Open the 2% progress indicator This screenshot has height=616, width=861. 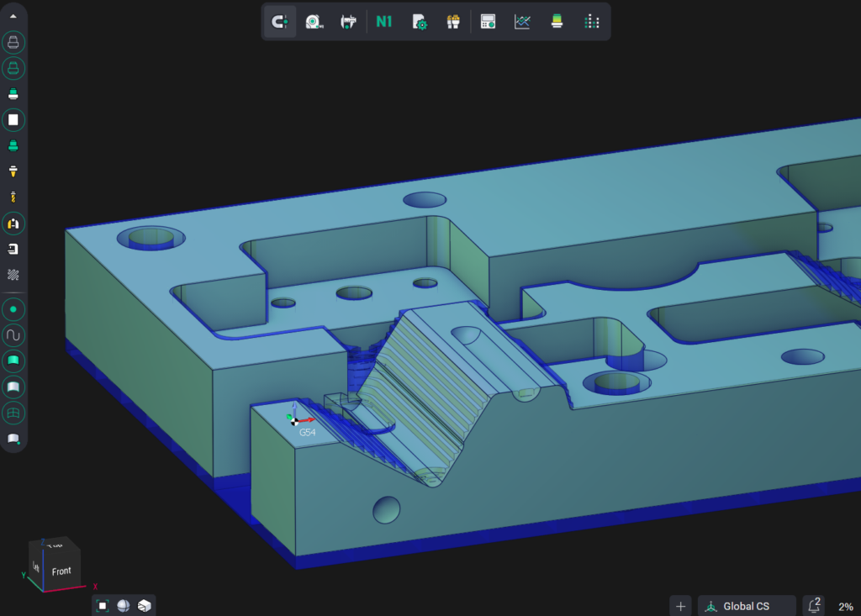[845, 606]
